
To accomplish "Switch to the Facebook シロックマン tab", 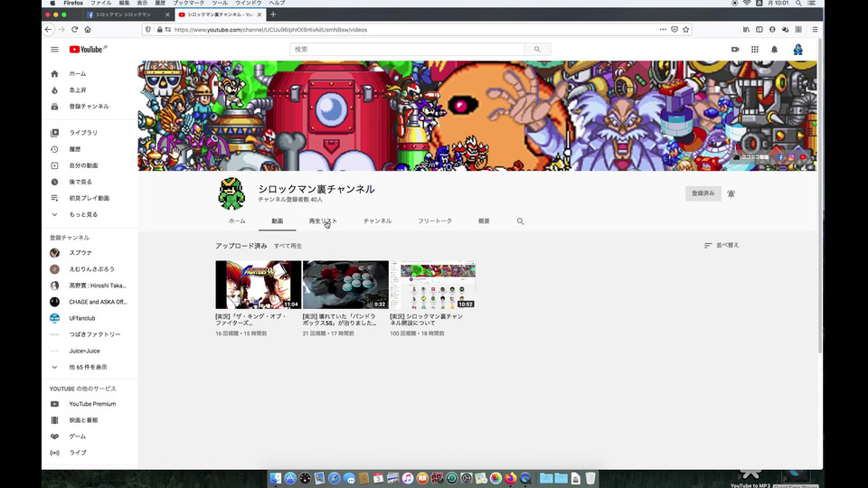I will tap(127, 14).
